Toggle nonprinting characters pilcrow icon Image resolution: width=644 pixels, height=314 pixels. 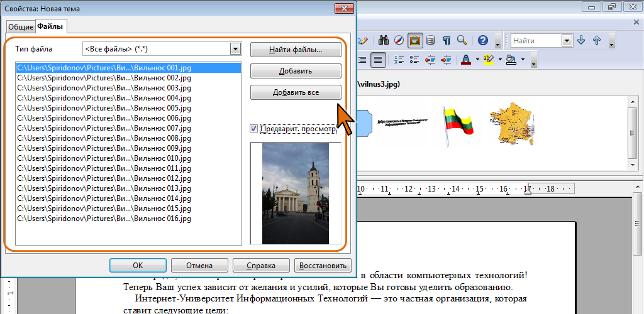[x=446, y=41]
